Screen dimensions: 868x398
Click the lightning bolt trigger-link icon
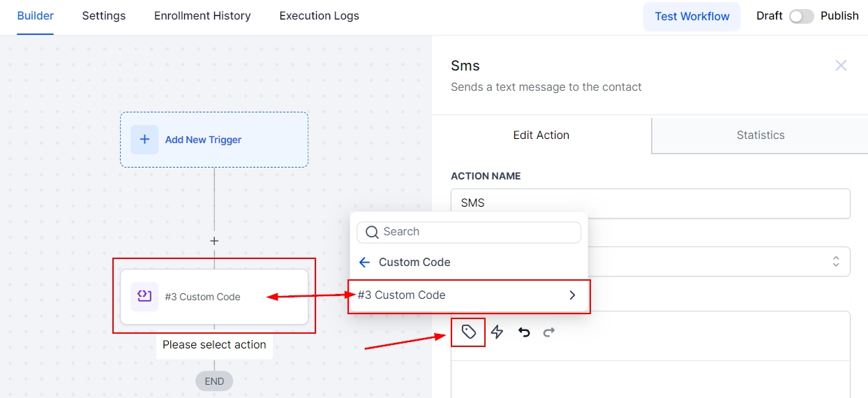tap(497, 332)
